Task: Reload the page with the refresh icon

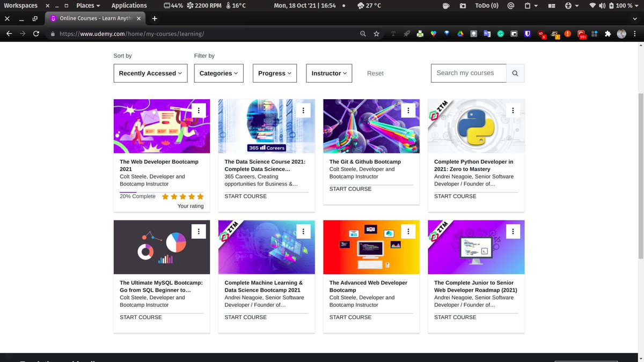Action: click(36, 34)
